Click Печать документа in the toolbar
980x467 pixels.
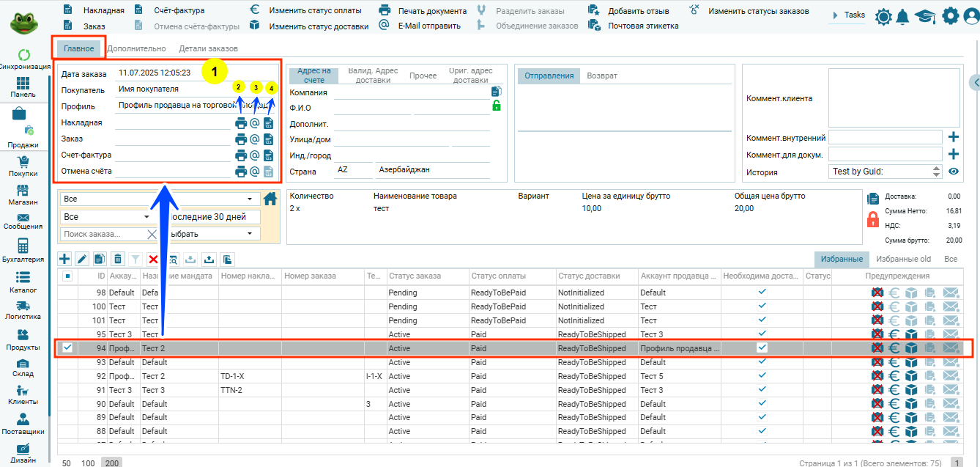(423, 11)
